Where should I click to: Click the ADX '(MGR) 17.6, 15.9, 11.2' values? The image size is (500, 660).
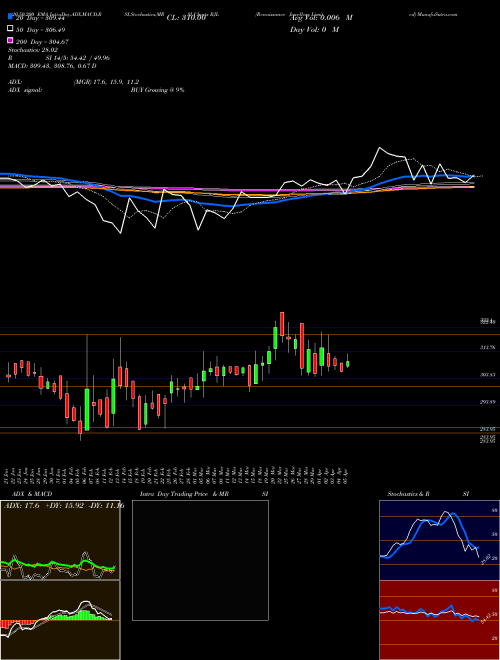tap(106, 82)
